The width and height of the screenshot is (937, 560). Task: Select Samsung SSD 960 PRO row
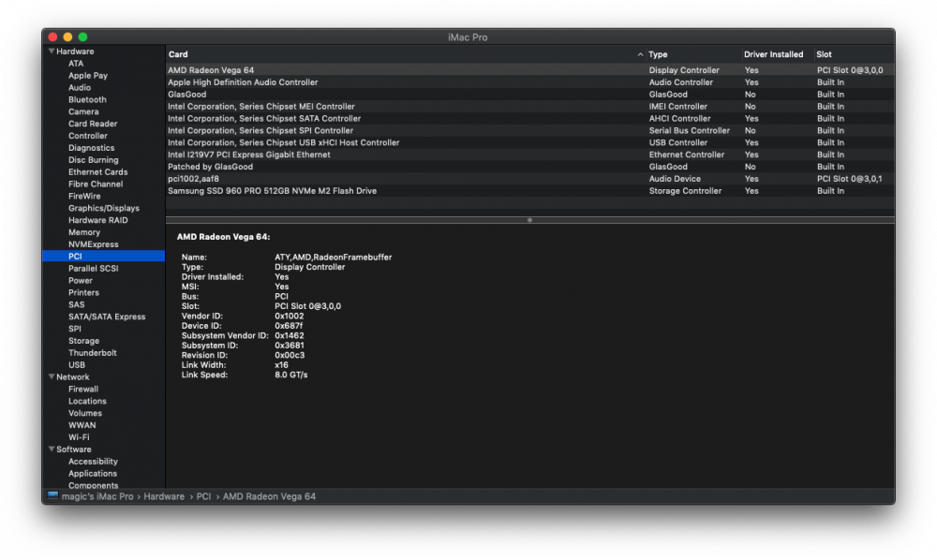click(x=529, y=191)
